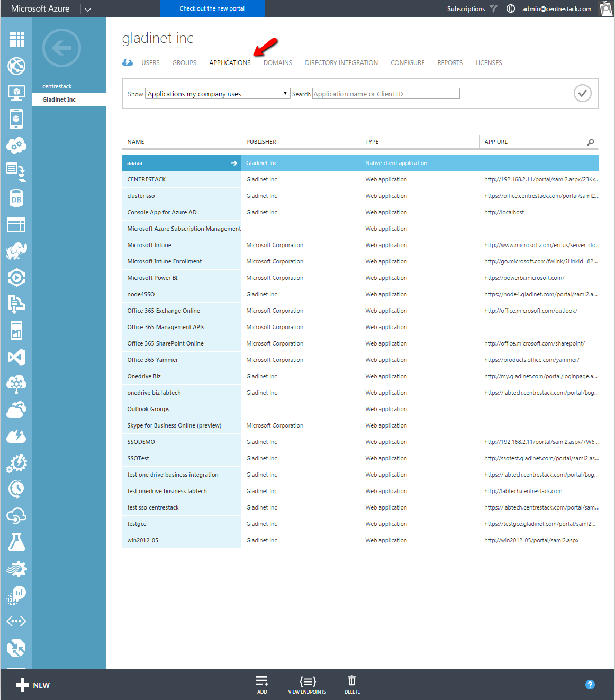The width and height of the screenshot is (615, 700).
Task: Open the LICENSES tab
Action: point(489,62)
